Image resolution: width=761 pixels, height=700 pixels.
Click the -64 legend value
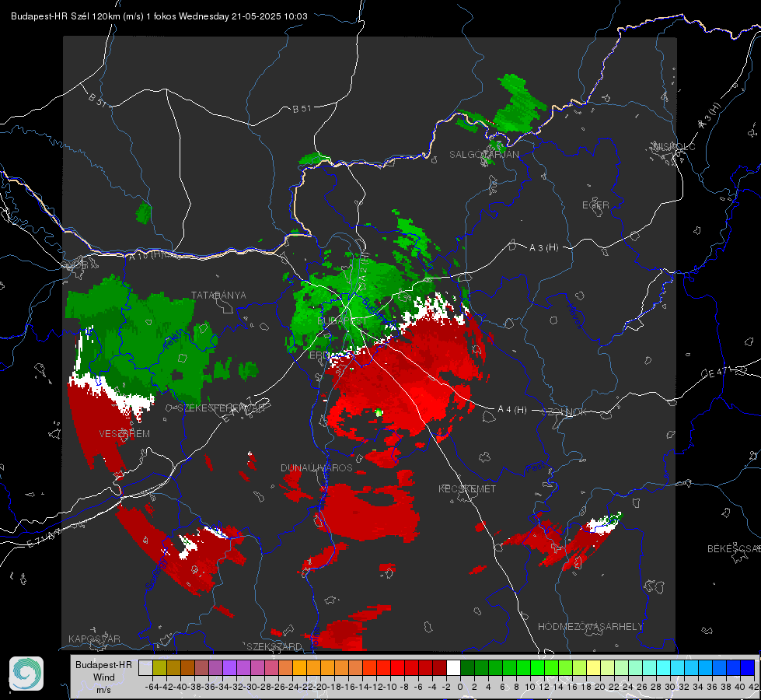coord(152,687)
